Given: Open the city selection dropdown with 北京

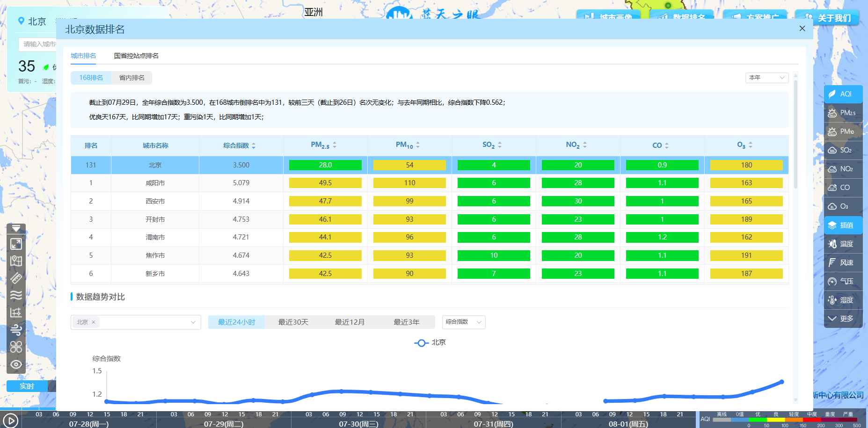Looking at the screenshot, I should click(136, 322).
